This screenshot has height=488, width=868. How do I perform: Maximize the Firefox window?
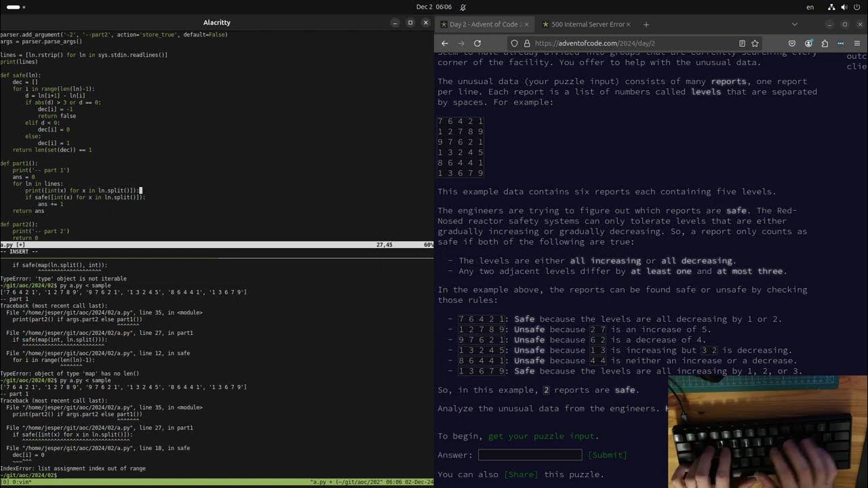point(845,24)
